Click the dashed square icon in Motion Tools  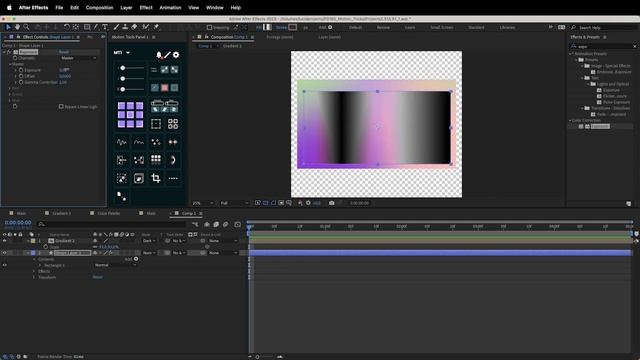pos(156,124)
